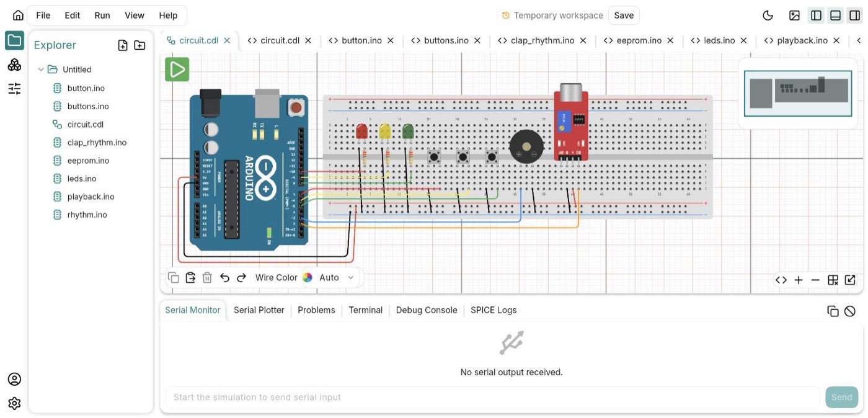868x418 pixels.
Task: Switch to button.ino tab
Action: point(361,40)
